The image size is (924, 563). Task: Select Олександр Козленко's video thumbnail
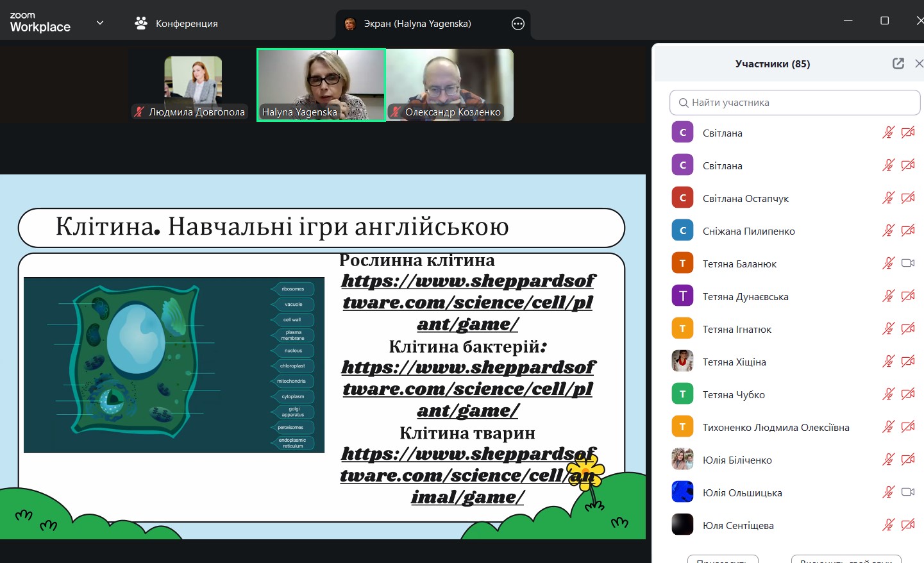coord(449,85)
